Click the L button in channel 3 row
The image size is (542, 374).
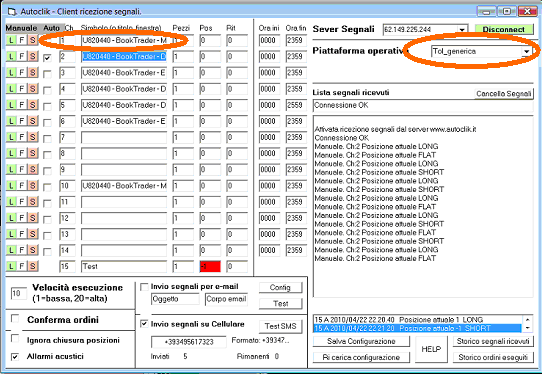(x=11, y=72)
